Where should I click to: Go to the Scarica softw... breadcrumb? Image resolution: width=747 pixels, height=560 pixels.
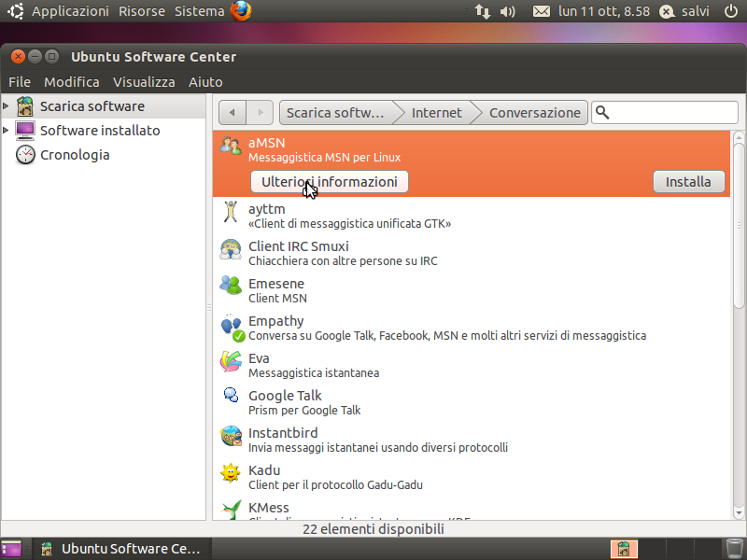coord(335,113)
